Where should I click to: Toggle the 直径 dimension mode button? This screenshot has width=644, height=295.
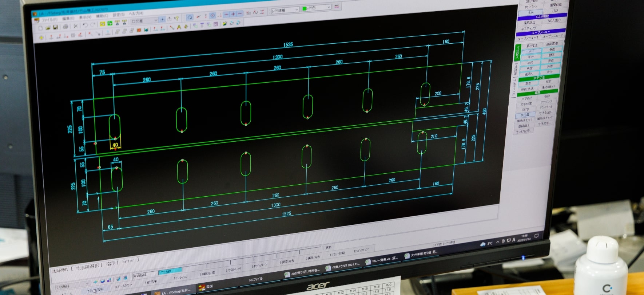551,60
